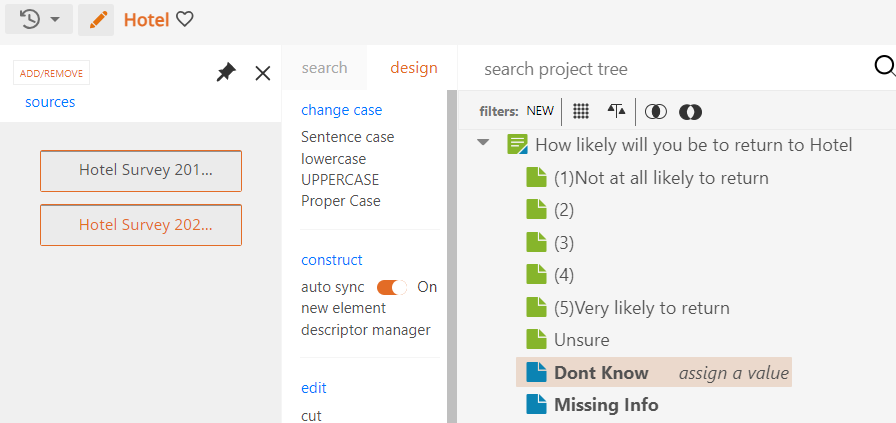The height and width of the screenshot is (423, 896).
Task: Select How likely will you return question
Action: click(694, 145)
